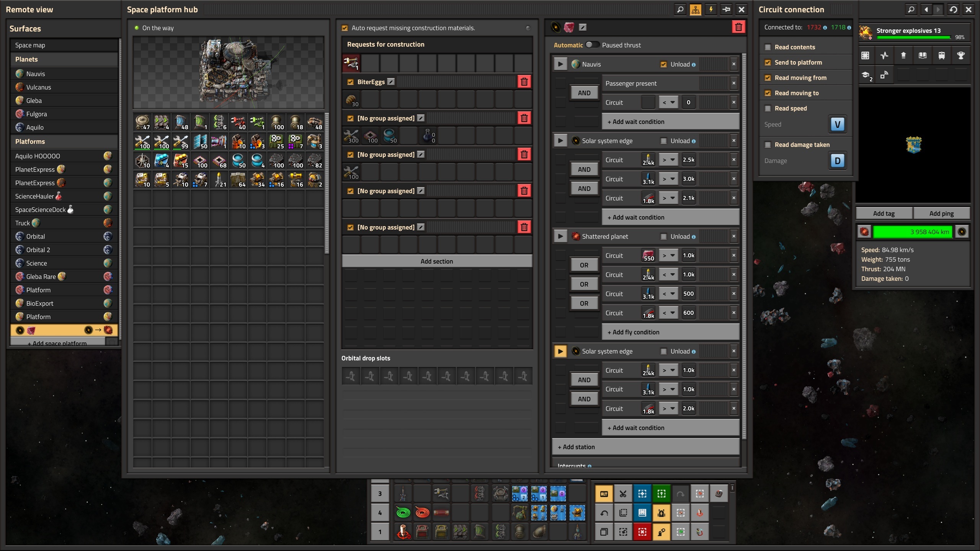Click the 550 signal icon in Shattered planet condition
The width and height of the screenshot is (980, 551).
click(648, 256)
